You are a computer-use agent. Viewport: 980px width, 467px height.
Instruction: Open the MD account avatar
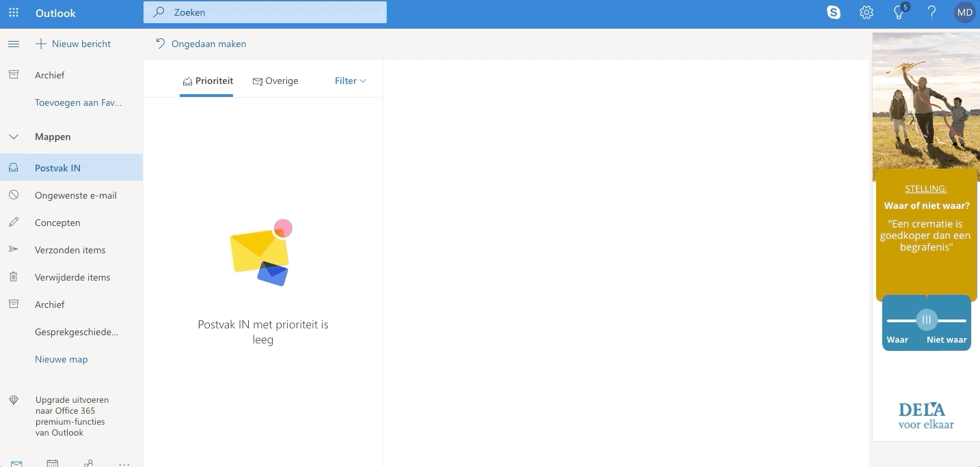(964, 12)
